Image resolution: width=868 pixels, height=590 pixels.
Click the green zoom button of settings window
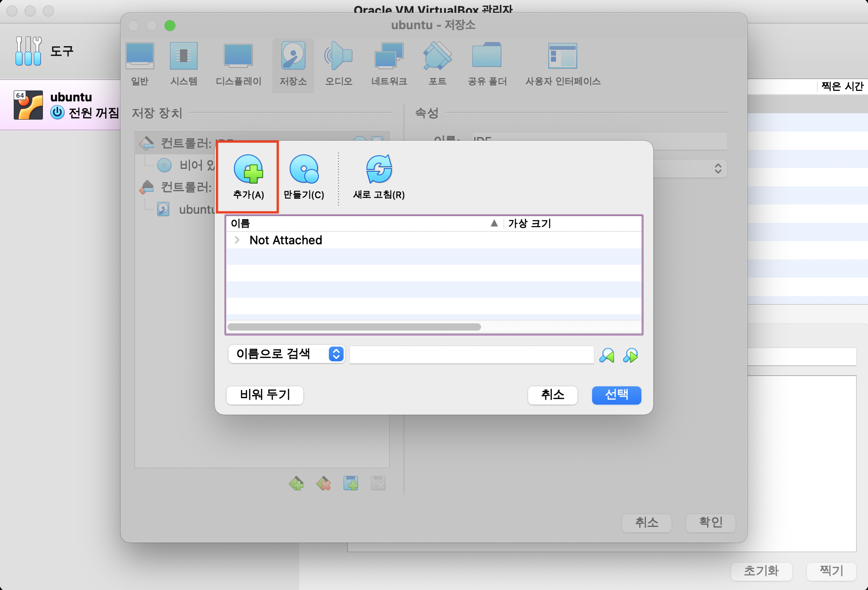coord(170,26)
